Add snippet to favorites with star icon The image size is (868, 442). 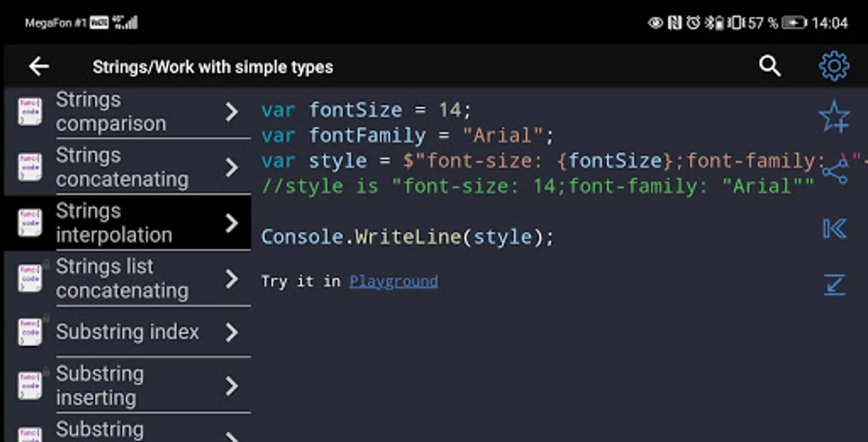(x=834, y=117)
